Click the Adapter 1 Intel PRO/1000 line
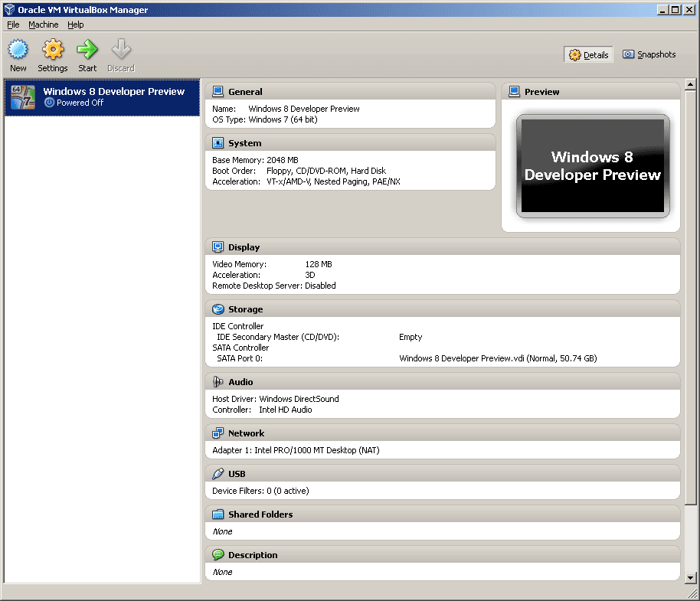Screen dimensions: 700x601 pyautogui.click(x=296, y=450)
